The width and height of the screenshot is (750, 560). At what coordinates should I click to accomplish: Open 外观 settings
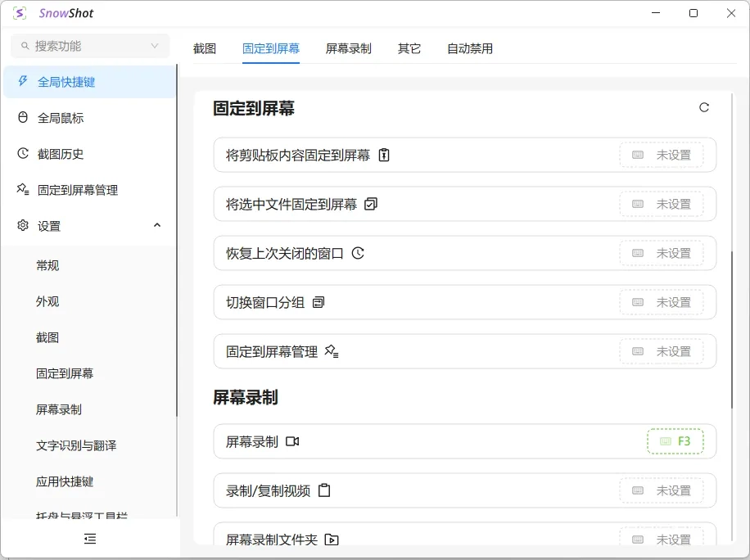(90, 301)
